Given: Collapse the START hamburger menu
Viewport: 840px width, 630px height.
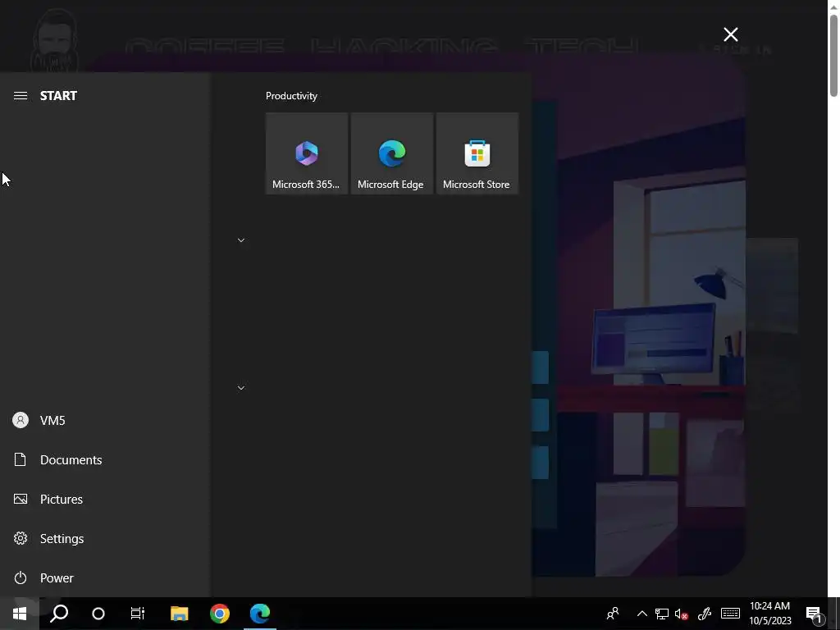Looking at the screenshot, I should (x=21, y=96).
